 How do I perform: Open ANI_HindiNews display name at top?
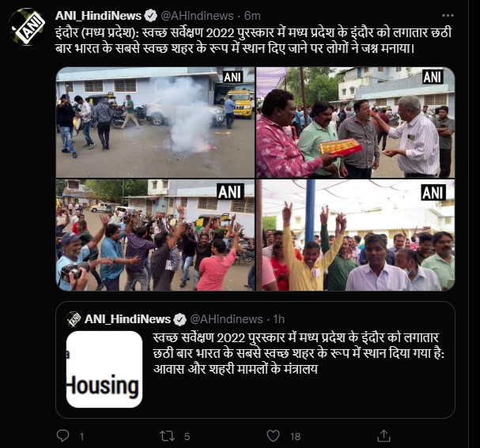click(99, 16)
